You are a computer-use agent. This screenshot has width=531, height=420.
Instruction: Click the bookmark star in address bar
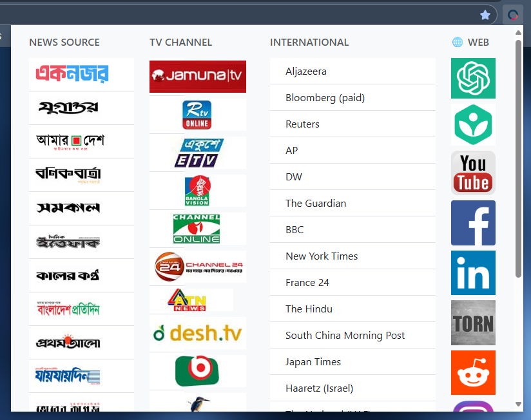point(485,15)
